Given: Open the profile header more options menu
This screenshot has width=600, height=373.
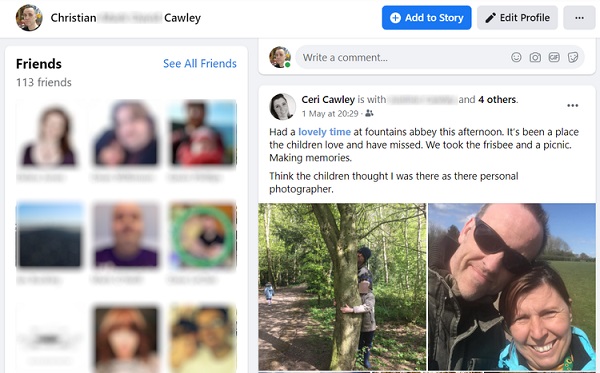Looking at the screenshot, I should click(579, 18).
